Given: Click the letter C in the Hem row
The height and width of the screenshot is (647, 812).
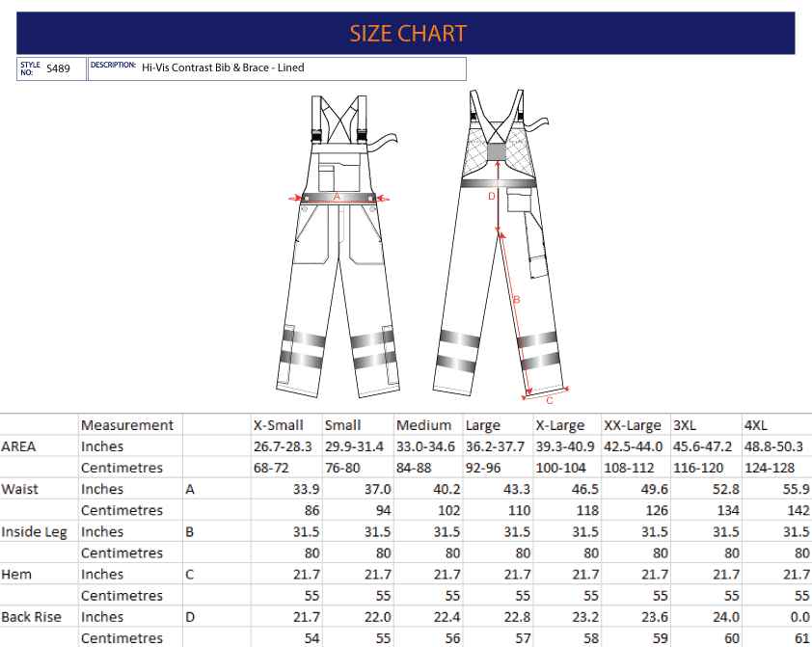Looking at the screenshot, I should [x=189, y=574].
